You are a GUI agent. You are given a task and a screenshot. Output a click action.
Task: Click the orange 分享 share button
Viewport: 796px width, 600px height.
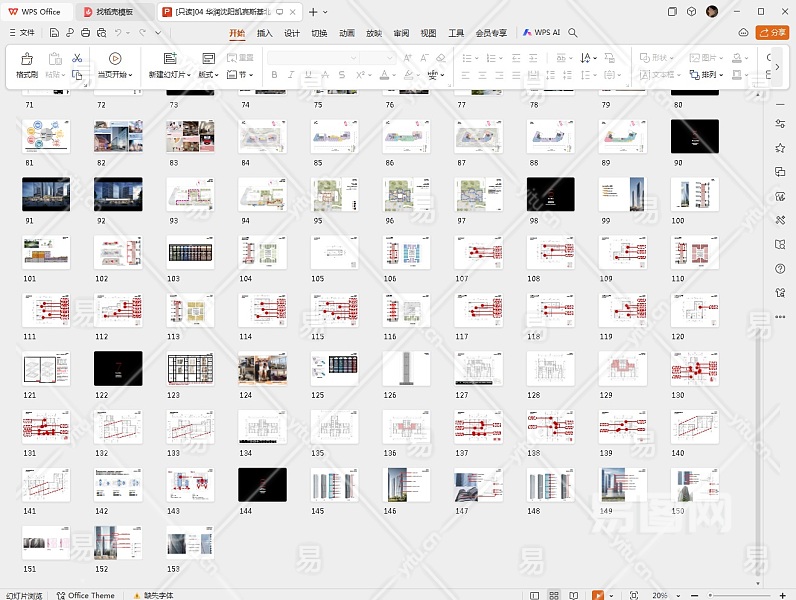click(x=774, y=33)
